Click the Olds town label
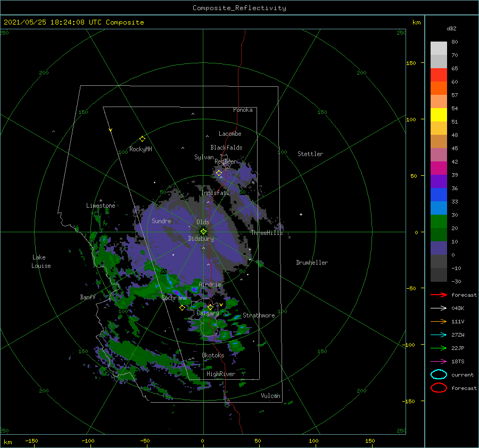The height and width of the screenshot is (448, 479). pos(203,222)
